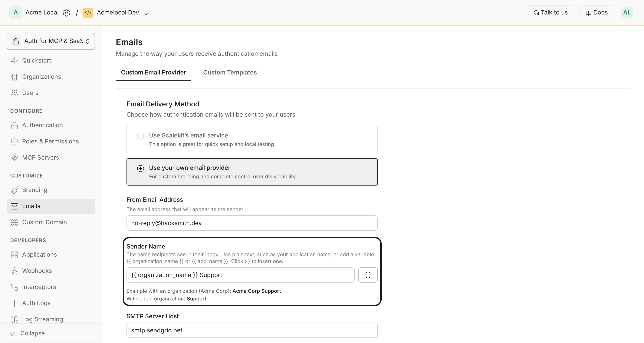Click the Talk to us button

tap(550, 13)
